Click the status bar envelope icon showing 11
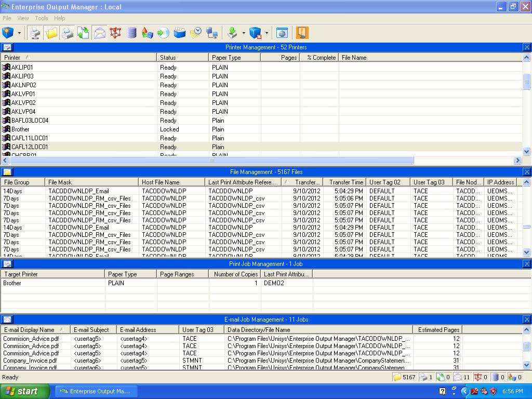This screenshot has width=532, height=399. [458, 377]
